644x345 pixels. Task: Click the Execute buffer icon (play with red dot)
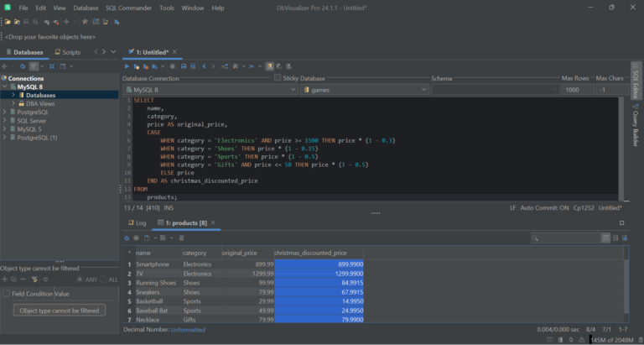pyautogui.click(x=145, y=66)
